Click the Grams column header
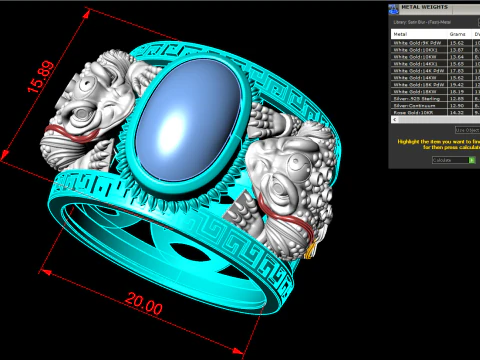 (459, 34)
